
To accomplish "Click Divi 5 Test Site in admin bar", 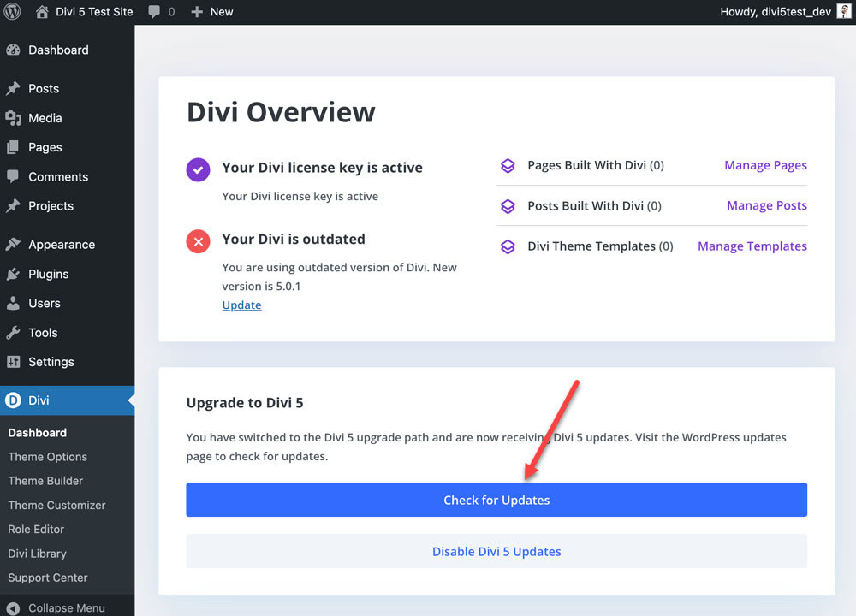I will coord(94,11).
